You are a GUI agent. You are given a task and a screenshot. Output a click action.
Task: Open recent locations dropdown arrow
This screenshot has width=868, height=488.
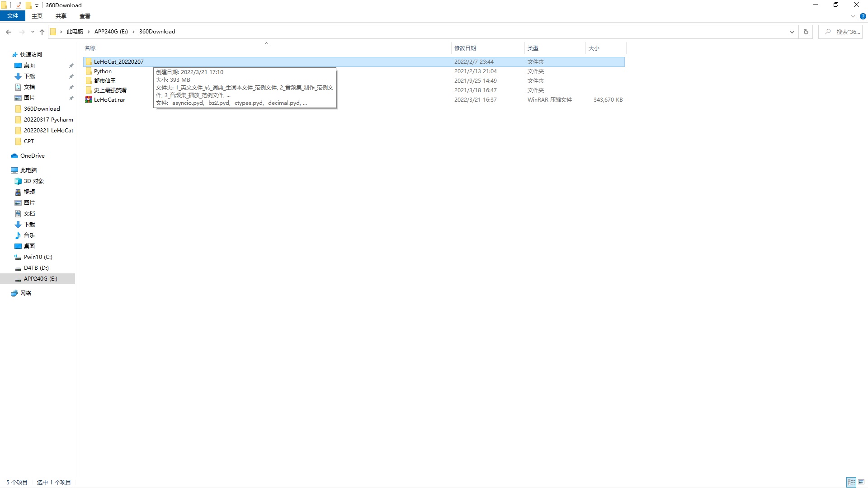pos(33,32)
